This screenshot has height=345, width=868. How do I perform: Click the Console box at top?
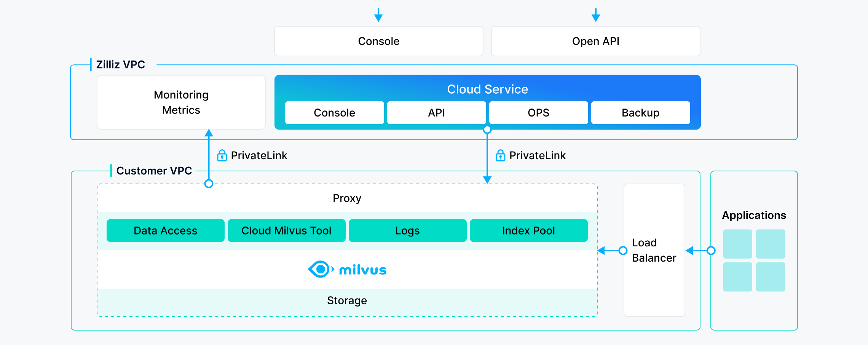[378, 41]
